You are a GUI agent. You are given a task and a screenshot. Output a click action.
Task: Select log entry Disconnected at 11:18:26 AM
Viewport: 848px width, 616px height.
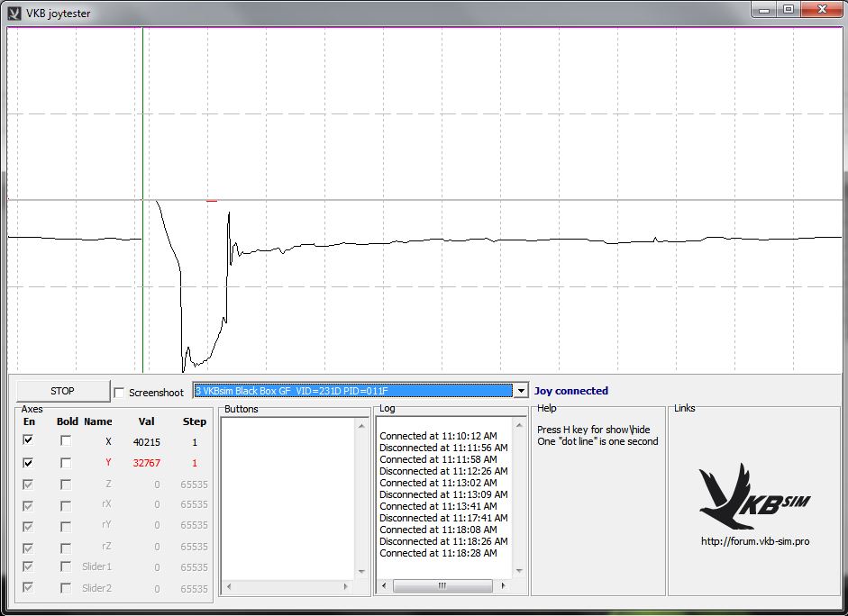pyautogui.click(x=443, y=541)
